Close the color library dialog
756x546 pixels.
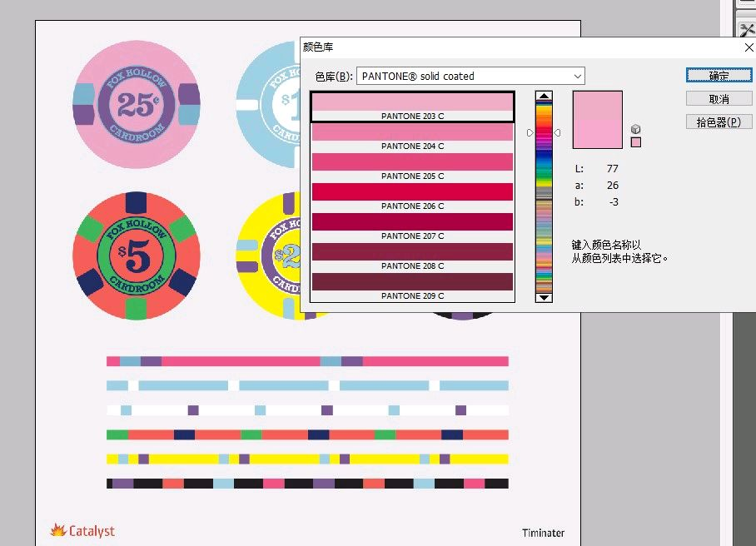pos(748,48)
